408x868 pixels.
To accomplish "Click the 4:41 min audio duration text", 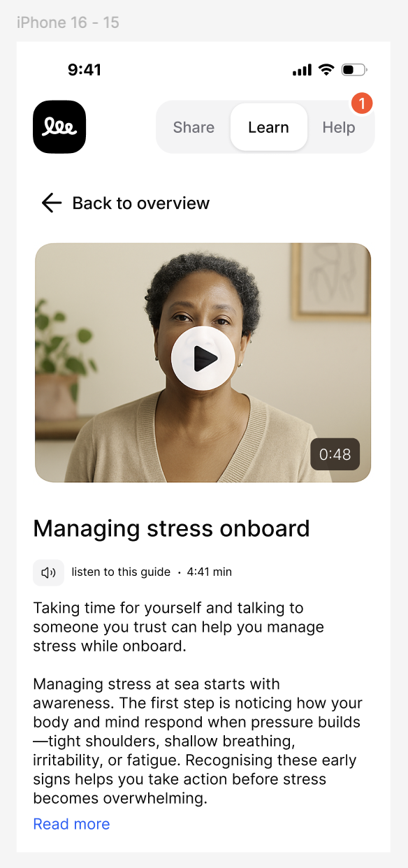I will 210,572.
